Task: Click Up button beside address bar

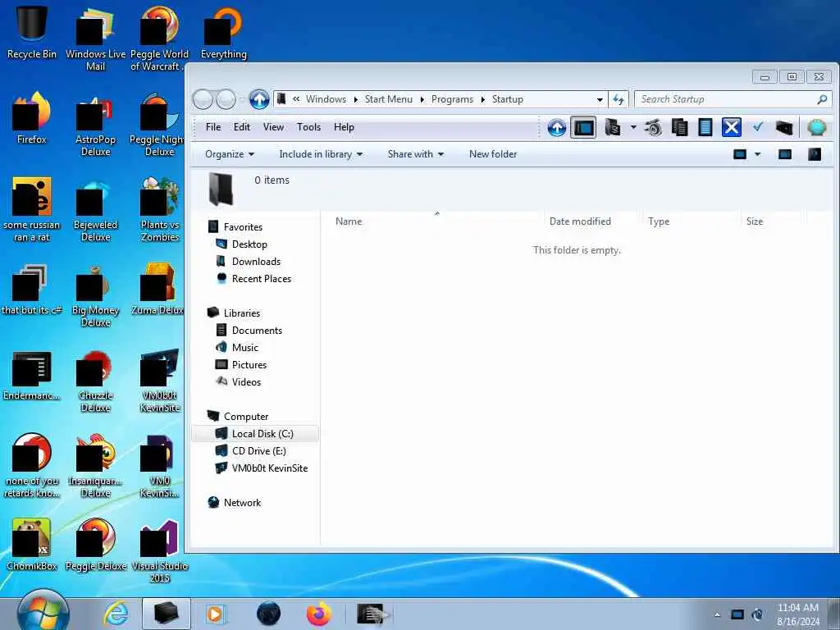Action: tap(259, 99)
